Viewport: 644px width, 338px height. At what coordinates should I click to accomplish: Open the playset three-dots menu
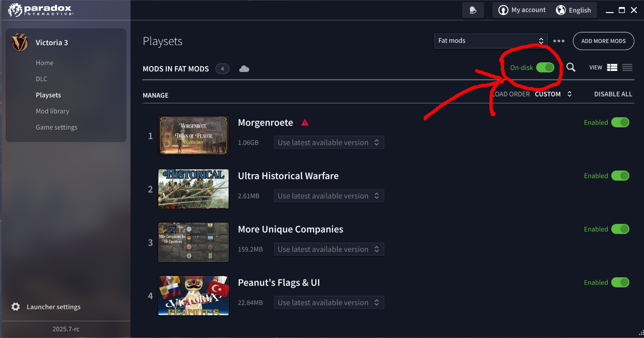559,41
